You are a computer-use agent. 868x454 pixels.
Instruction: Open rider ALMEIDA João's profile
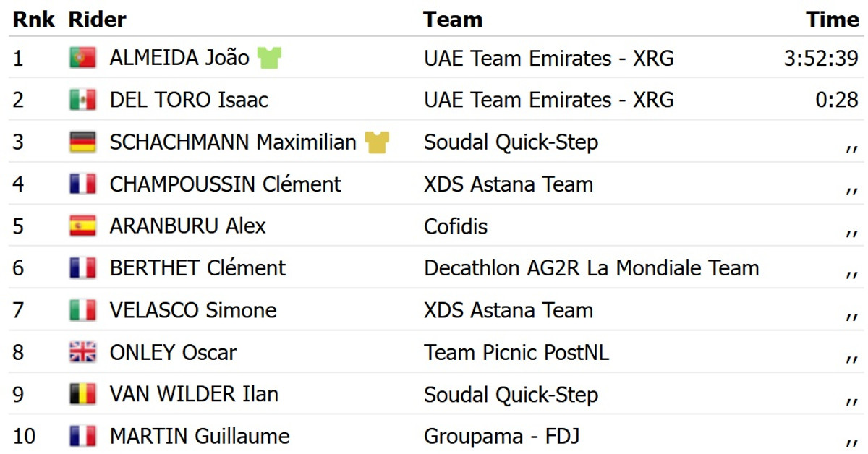click(x=179, y=58)
